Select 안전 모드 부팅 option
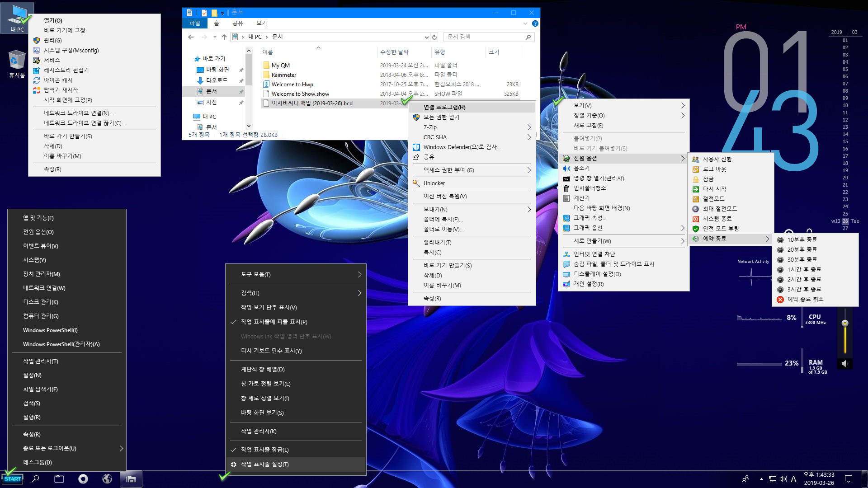The height and width of the screenshot is (488, 868). (x=731, y=229)
